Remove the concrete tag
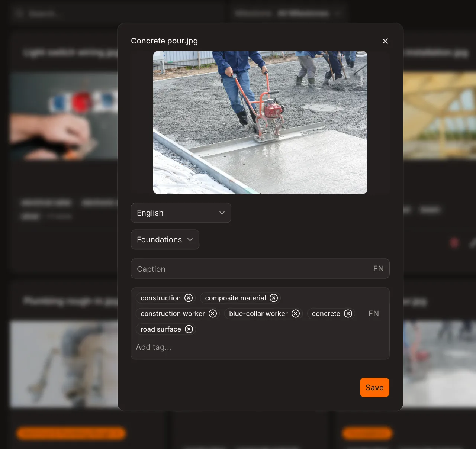Screen dimensions: 476x449 (x=348, y=314)
